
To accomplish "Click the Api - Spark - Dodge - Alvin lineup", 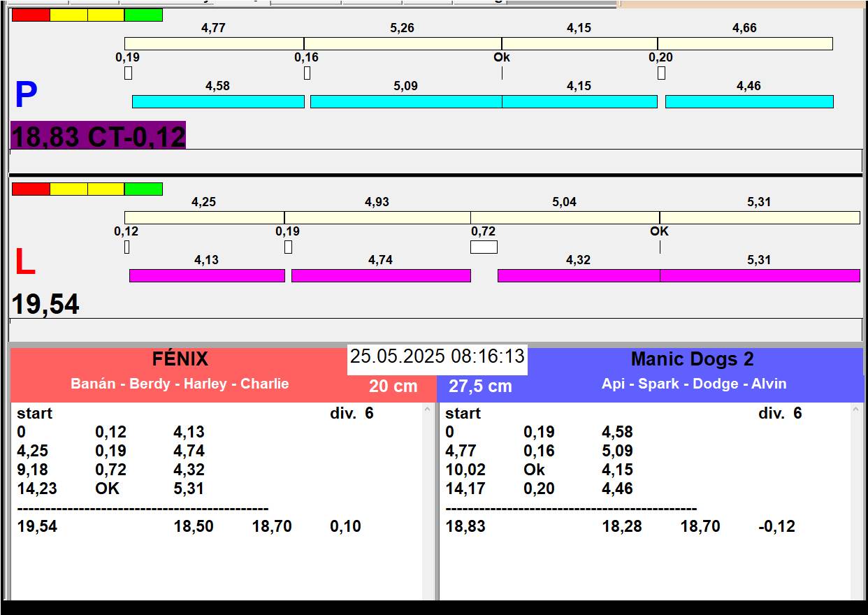I will [x=693, y=384].
